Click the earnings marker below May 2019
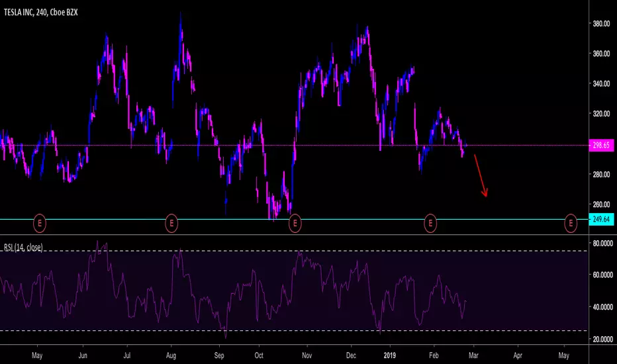The width and height of the screenshot is (617, 364). [x=571, y=223]
